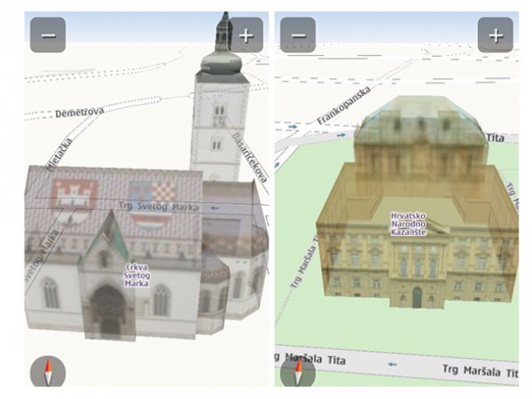
Task: Tap the theatre front entrance door
Action: 417,297
